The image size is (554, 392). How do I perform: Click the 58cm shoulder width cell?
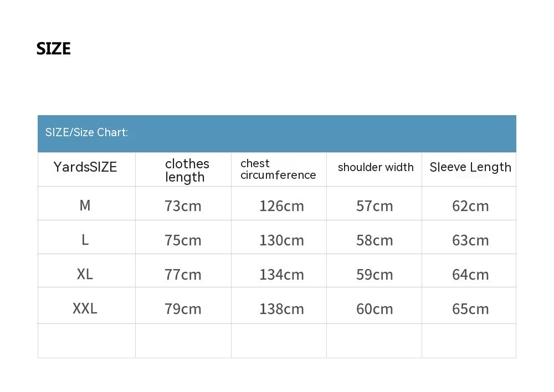coord(375,240)
